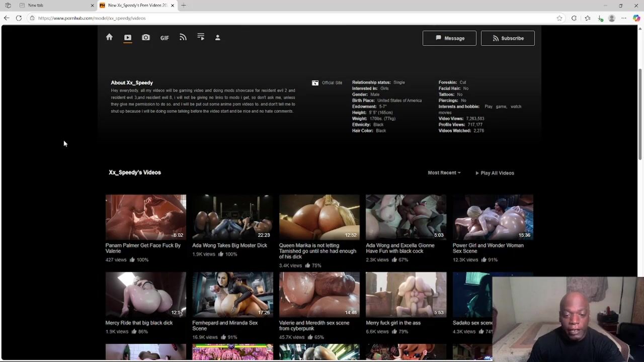Image resolution: width=644 pixels, height=362 pixels.
Task: Expand the Most Recent sort dropdown
Action: click(444, 173)
